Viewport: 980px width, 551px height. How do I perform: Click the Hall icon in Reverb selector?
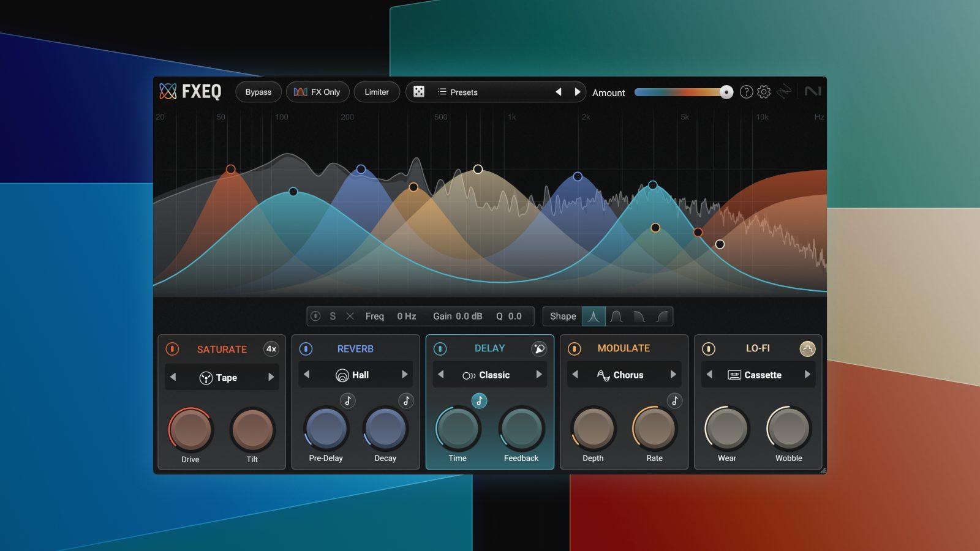coord(342,375)
